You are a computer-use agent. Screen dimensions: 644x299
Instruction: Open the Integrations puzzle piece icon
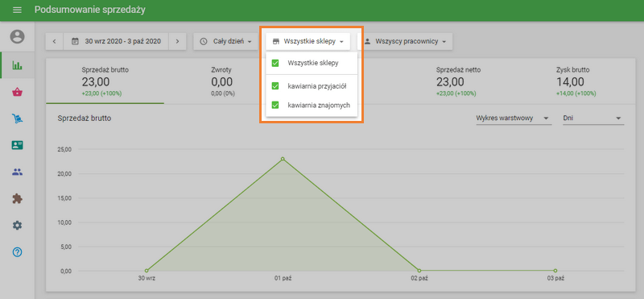(17, 199)
